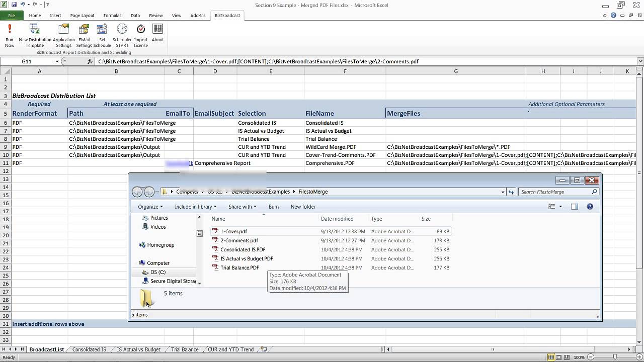The height and width of the screenshot is (362, 644).
Task: Sort files by Size column
Action: tap(426, 219)
